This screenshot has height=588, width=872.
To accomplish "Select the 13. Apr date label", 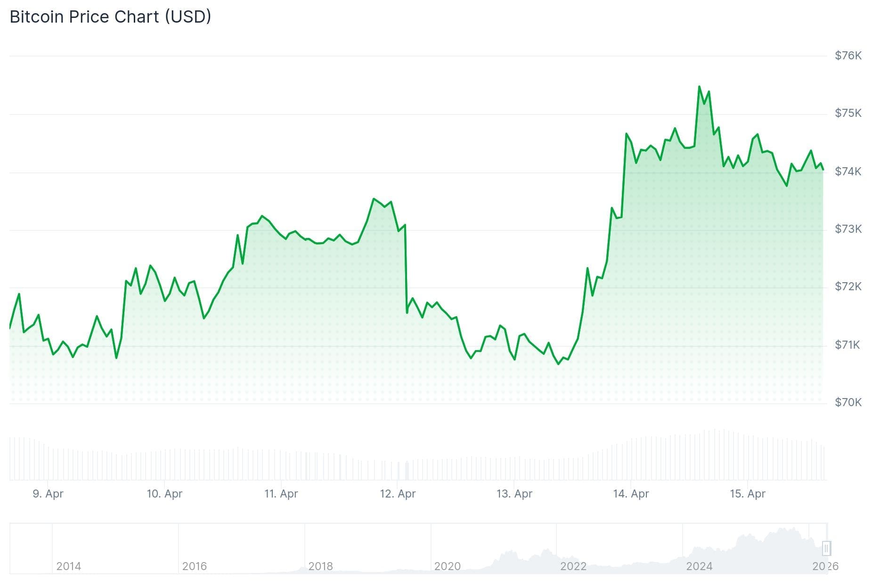I will pyautogui.click(x=514, y=494).
